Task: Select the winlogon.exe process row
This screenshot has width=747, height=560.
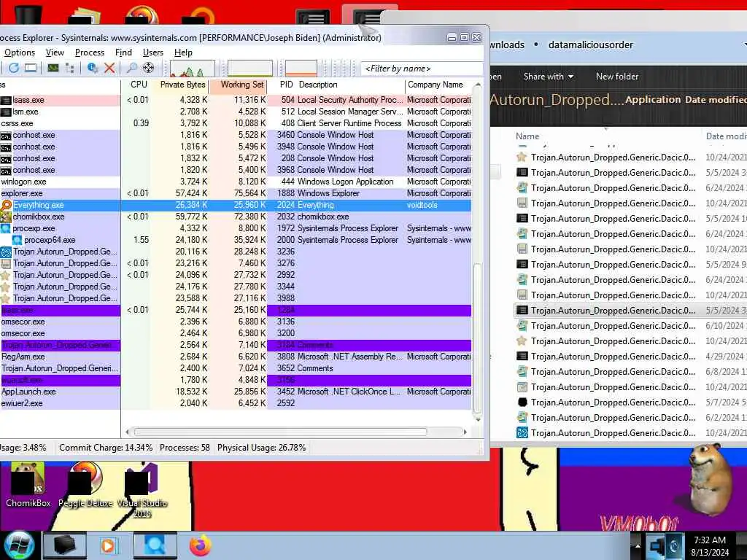Action: (x=236, y=182)
